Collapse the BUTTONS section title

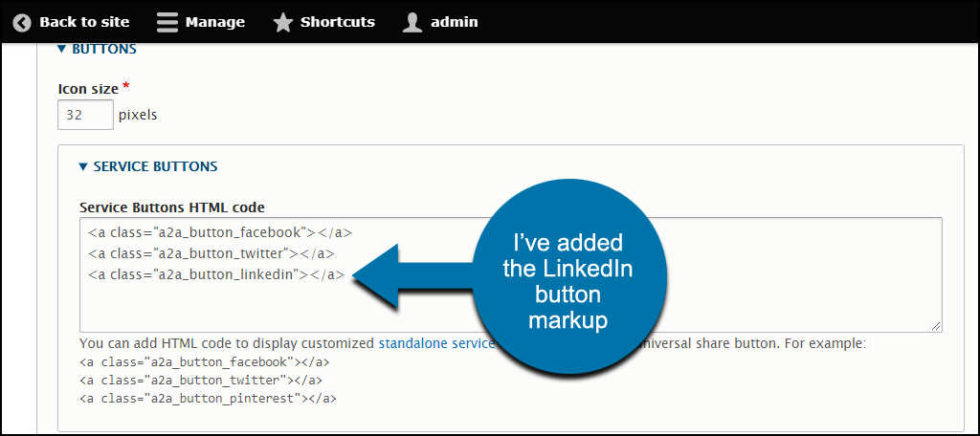[x=104, y=49]
